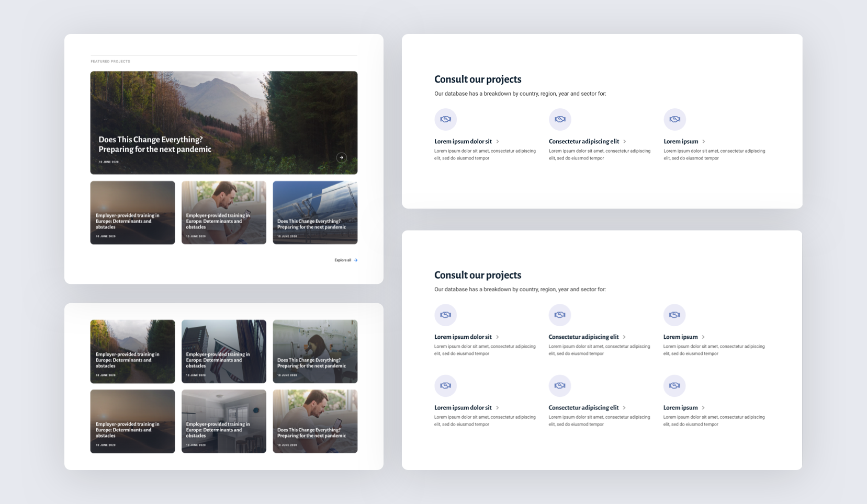The width and height of the screenshot is (867, 504).
Task: Click the arrow icon next to 'Explore all'
Action: 355,260
